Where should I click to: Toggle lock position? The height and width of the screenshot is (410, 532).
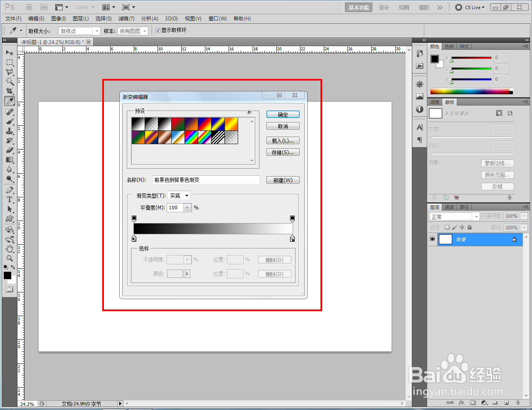(x=462, y=227)
